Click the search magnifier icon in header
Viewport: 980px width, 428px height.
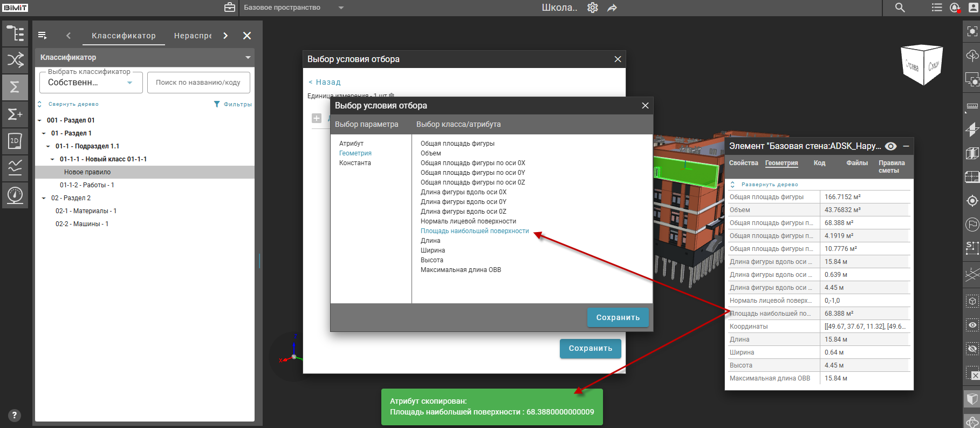(x=900, y=8)
